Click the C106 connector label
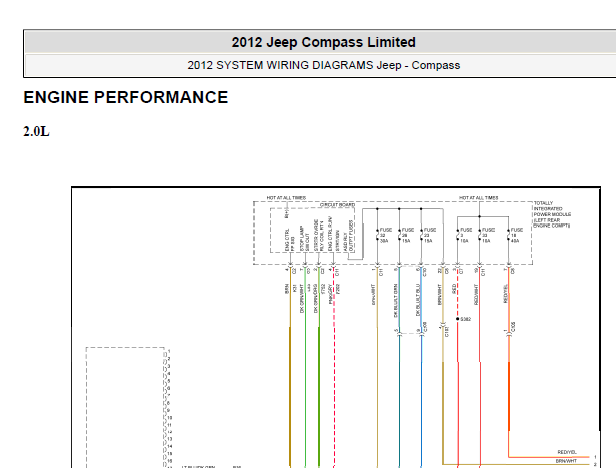The width and height of the screenshot is (616, 468). pos(513,327)
